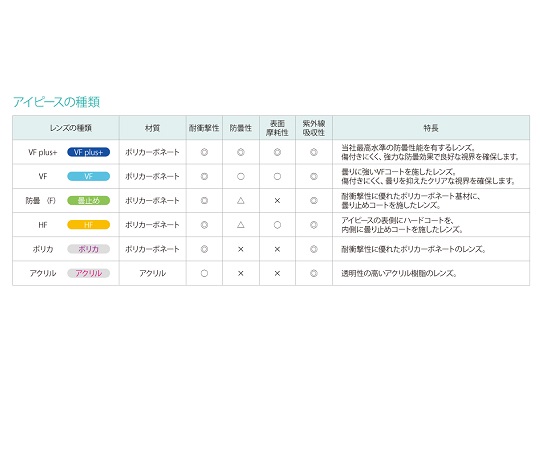The width and height of the screenshot is (540, 450).
Task: Select the 材質 column header
Action: 152,128
